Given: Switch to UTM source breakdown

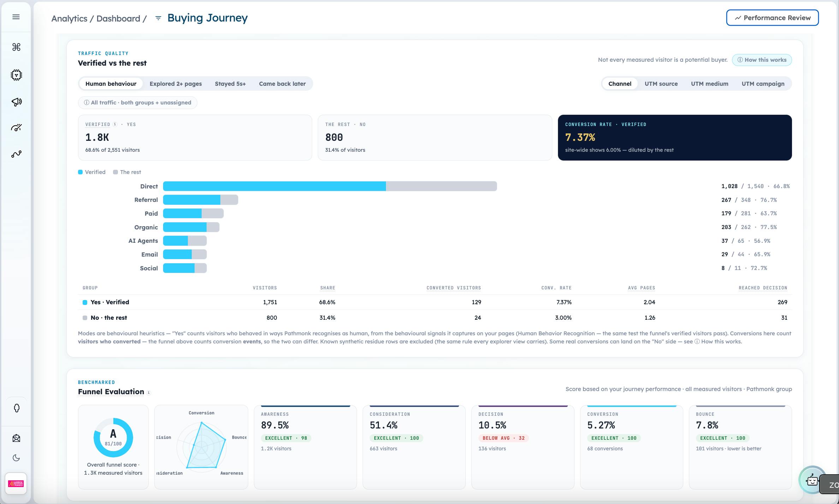Looking at the screenshot, I should (x=661, y=84).
